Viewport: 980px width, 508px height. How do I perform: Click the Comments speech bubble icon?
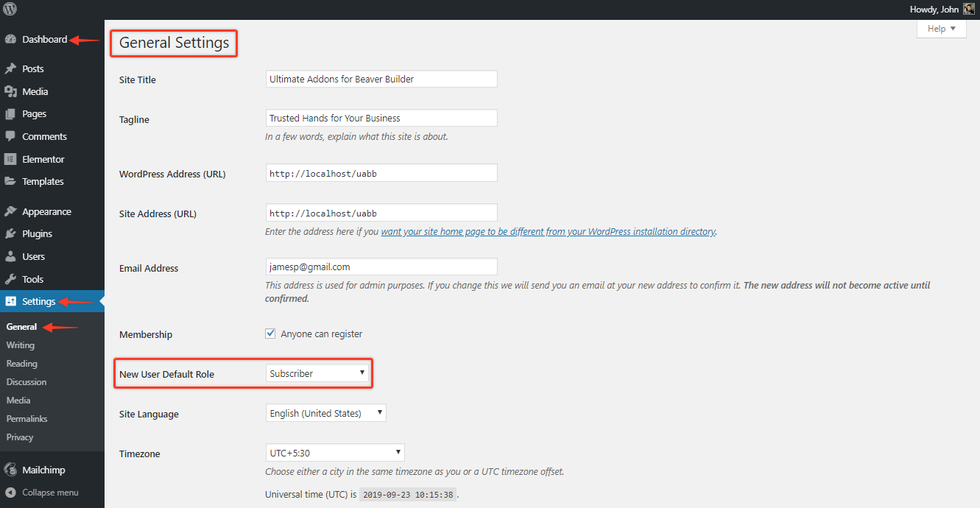coord(10,136)
